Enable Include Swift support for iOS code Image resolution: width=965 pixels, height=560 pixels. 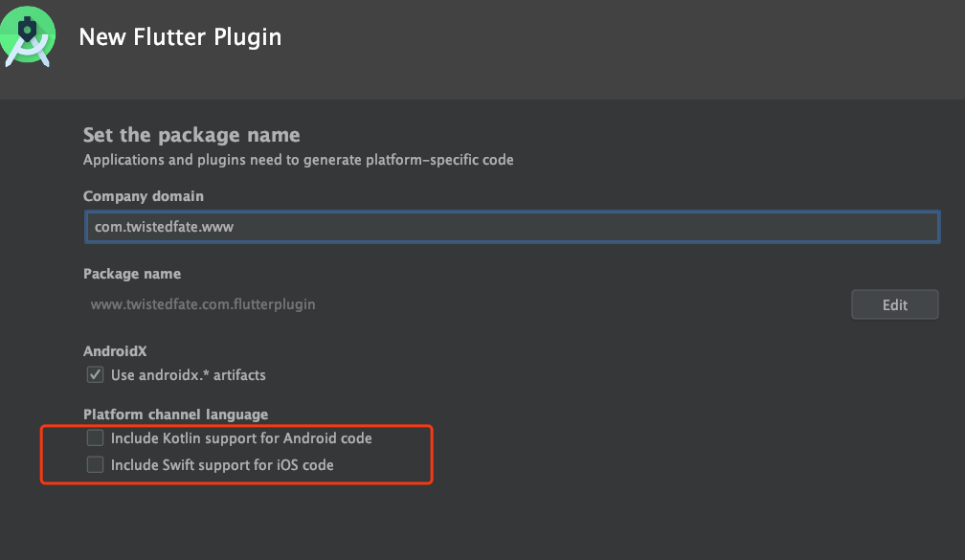(x=95, y=464)
